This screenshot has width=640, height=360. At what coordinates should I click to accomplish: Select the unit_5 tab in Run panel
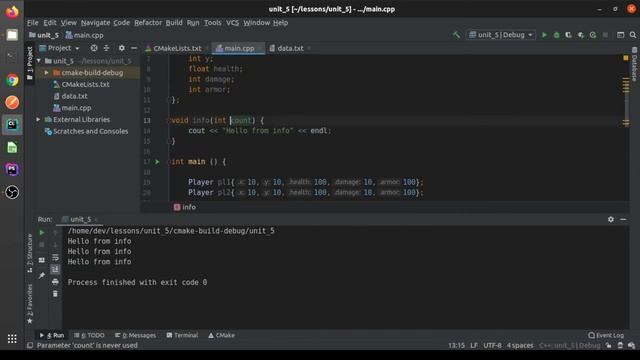point(80,220)
